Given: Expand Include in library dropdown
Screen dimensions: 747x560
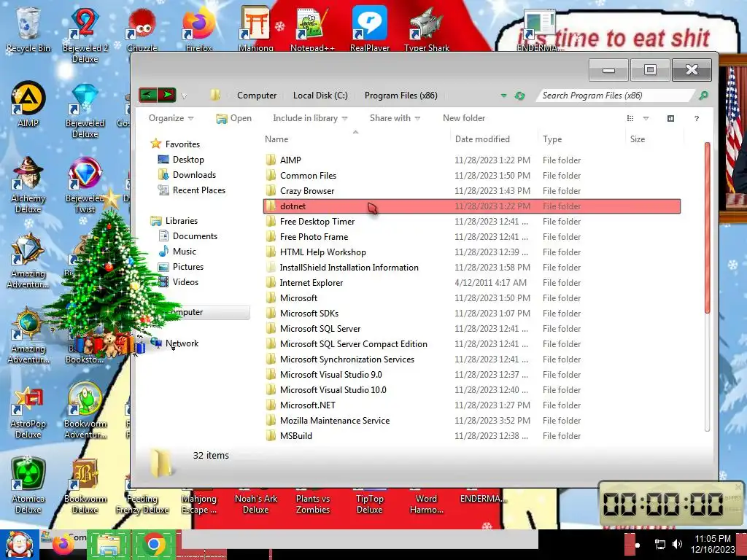Looking at the screenshot, I should click(x=310, y=118).
